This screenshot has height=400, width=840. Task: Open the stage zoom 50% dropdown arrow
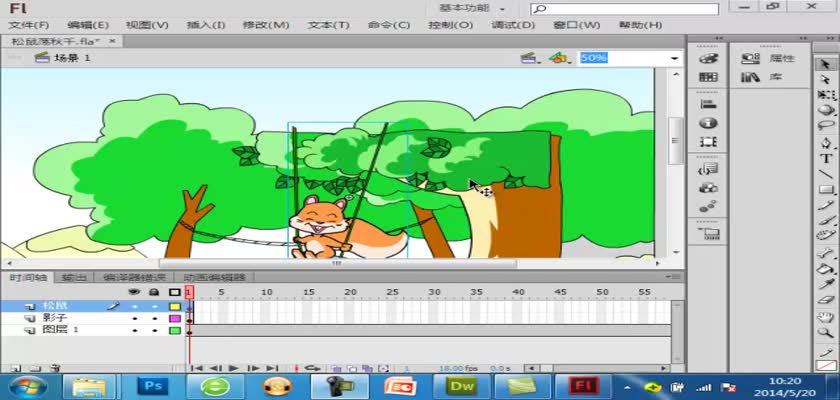click(x=674, y=58)
